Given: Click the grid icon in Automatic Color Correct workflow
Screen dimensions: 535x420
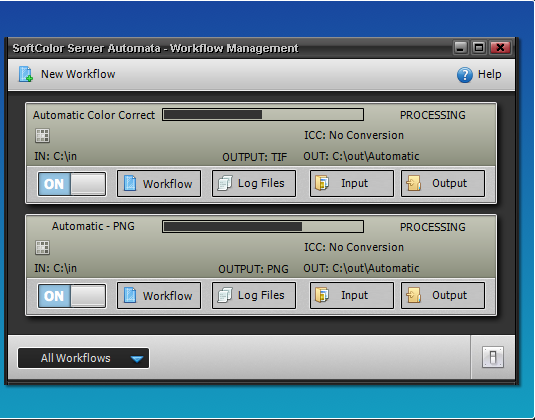Looking at the screenshot, I should pos(42,135).
